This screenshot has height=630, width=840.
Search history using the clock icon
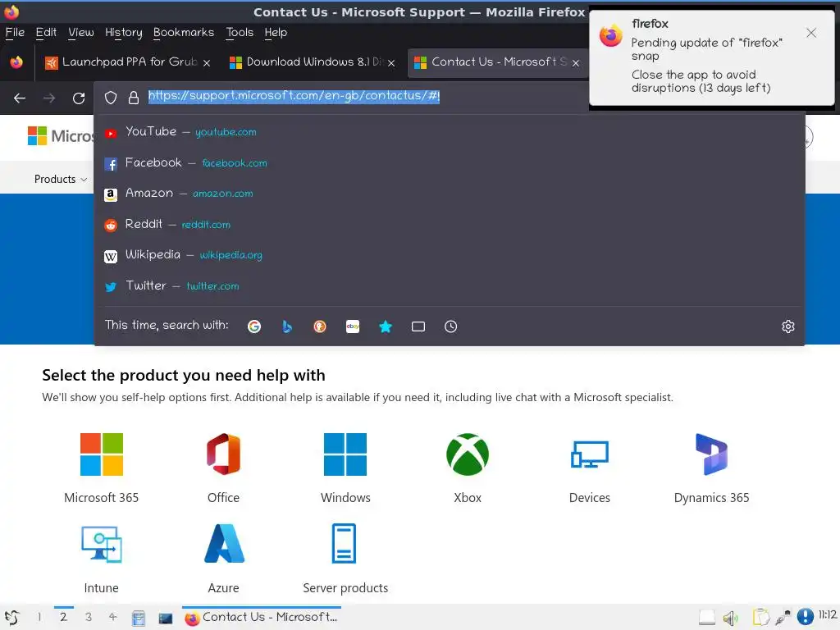pos(451,326)
